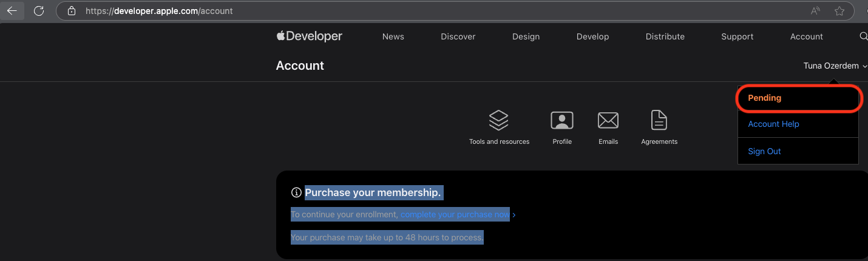Collapse the Tuna Ozerdem account dropdown

pyautogui.click(x=835, y=66)
